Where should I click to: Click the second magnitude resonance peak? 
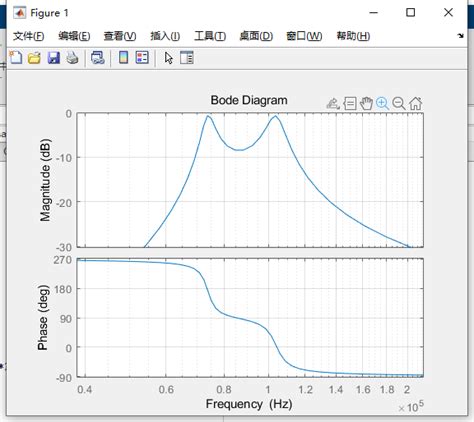coord(275,116)
